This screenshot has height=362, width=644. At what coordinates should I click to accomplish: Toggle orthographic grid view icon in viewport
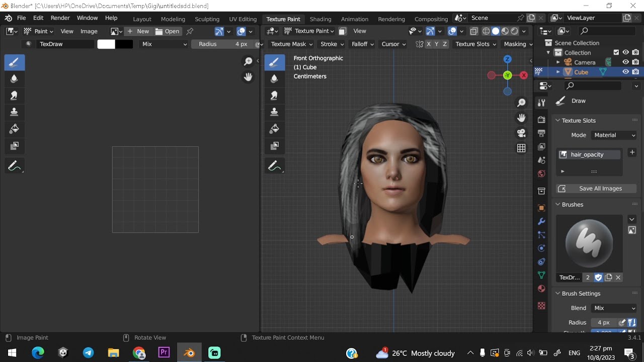point(521,148)
